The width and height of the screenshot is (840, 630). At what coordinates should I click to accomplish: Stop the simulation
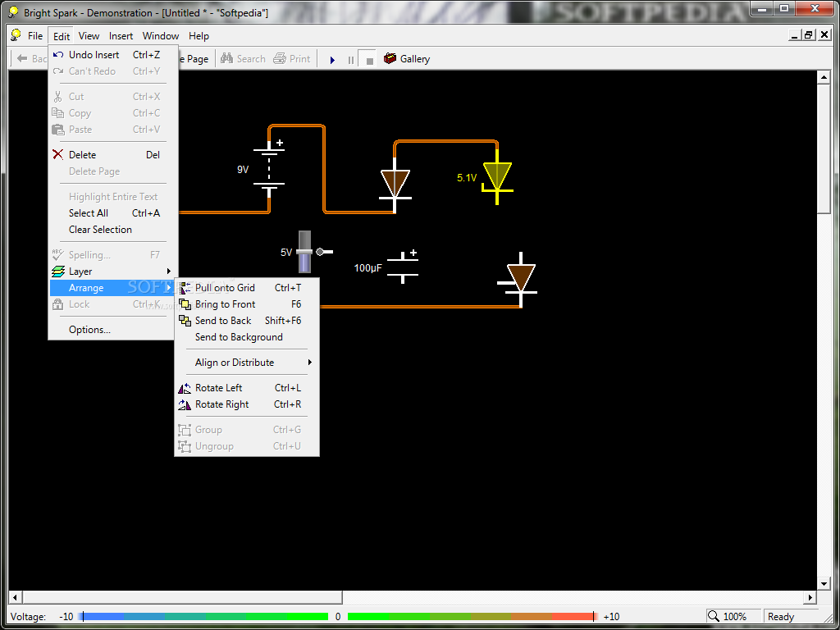[x=369, y=59]
